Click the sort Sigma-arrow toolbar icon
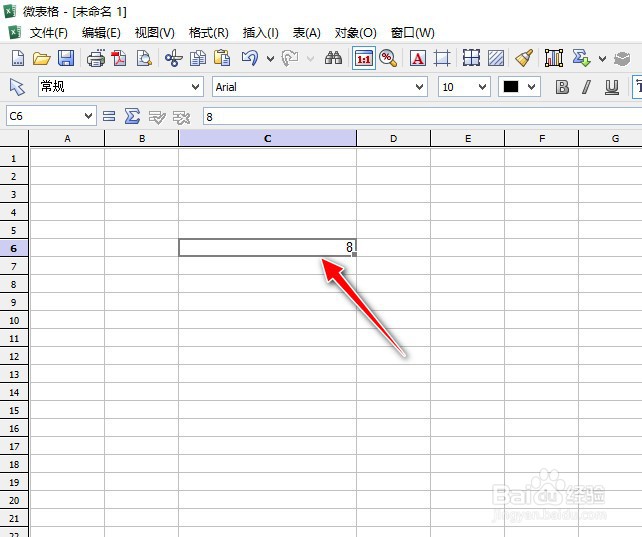Viewport: 642px width, 537px height. coord(581,59)
